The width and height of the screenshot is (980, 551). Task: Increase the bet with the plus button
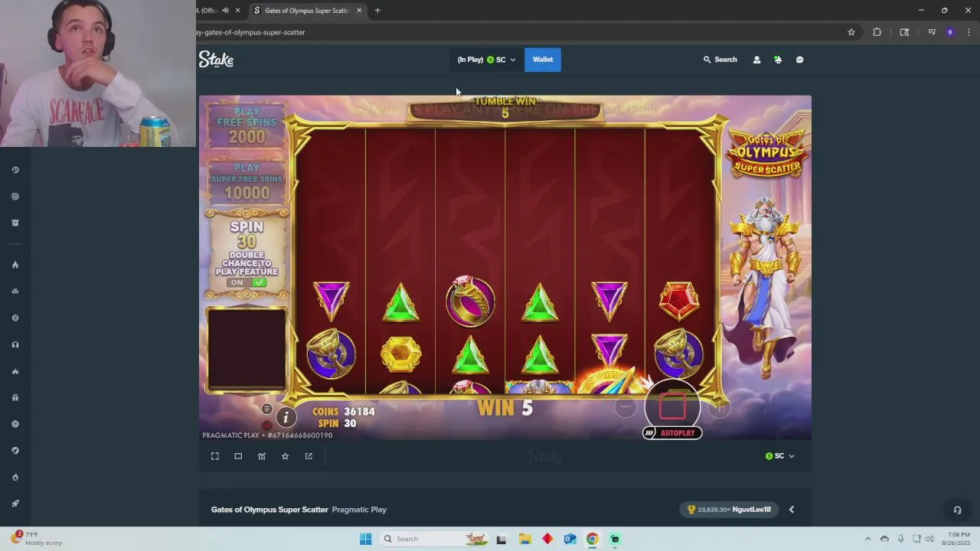click(719, 408)
